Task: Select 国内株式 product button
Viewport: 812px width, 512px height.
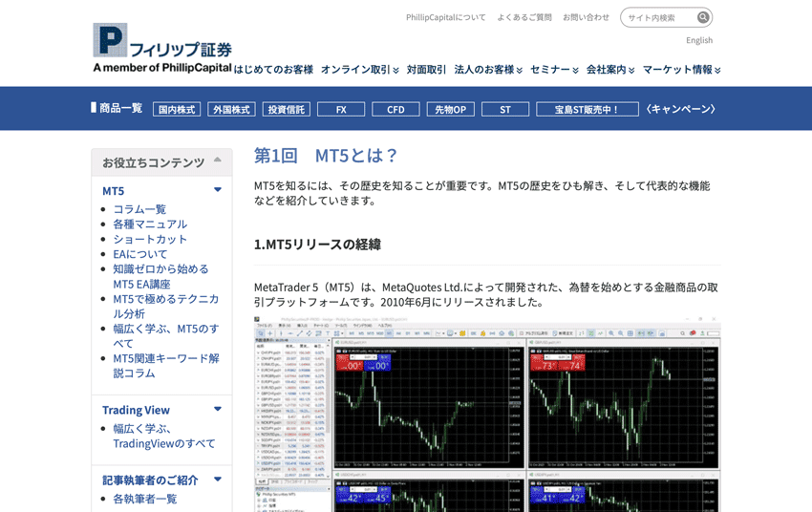Action: [177, 109]
